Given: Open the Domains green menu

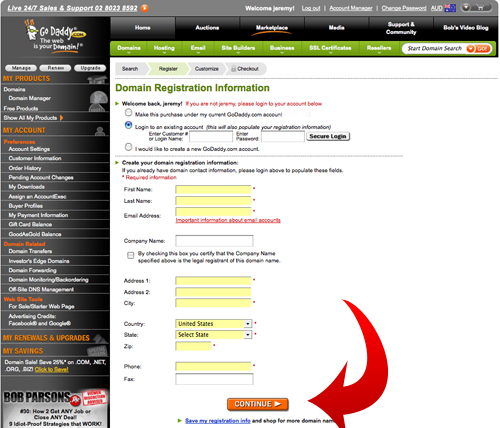Looking at the screenshot, I should tap(129, 48).
